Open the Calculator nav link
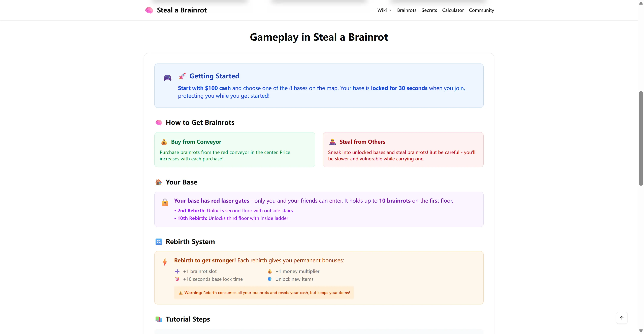This screenshot has width=644, height=334. coord(453,10)
